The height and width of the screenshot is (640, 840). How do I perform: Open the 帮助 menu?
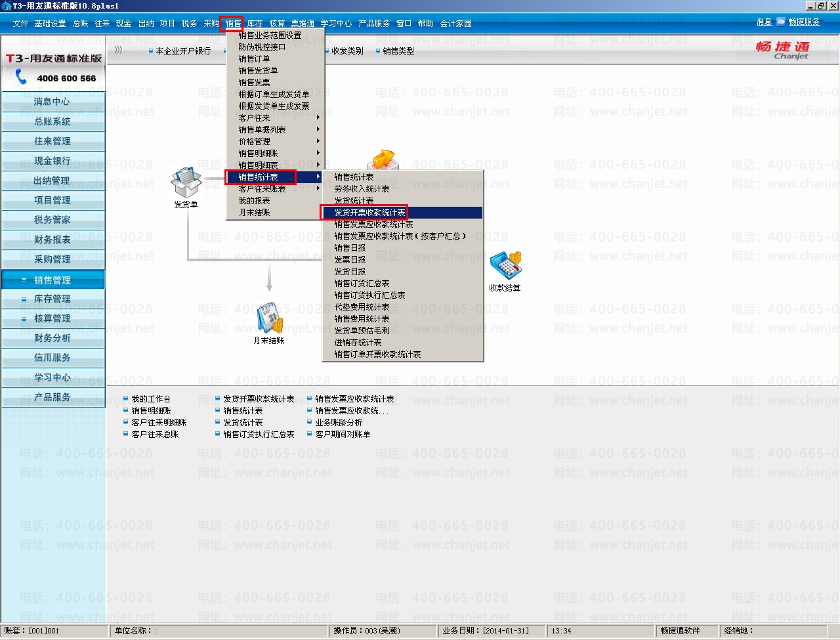[x=426, y=24]
